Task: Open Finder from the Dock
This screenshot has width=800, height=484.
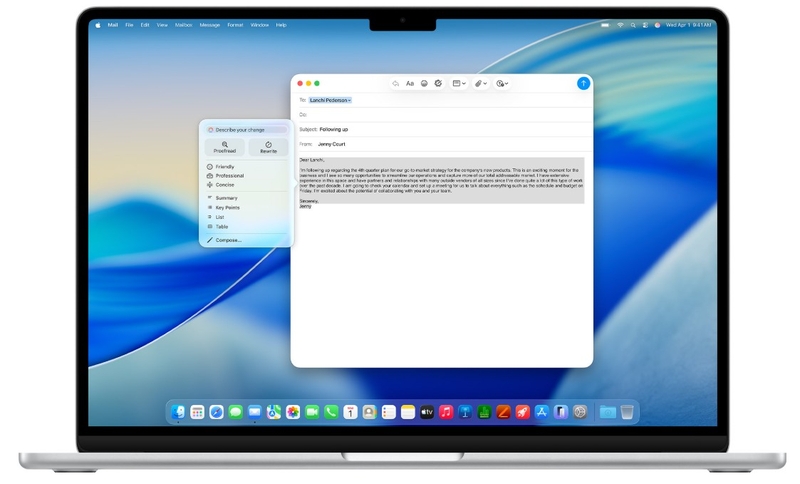Action: pos(178,412)
